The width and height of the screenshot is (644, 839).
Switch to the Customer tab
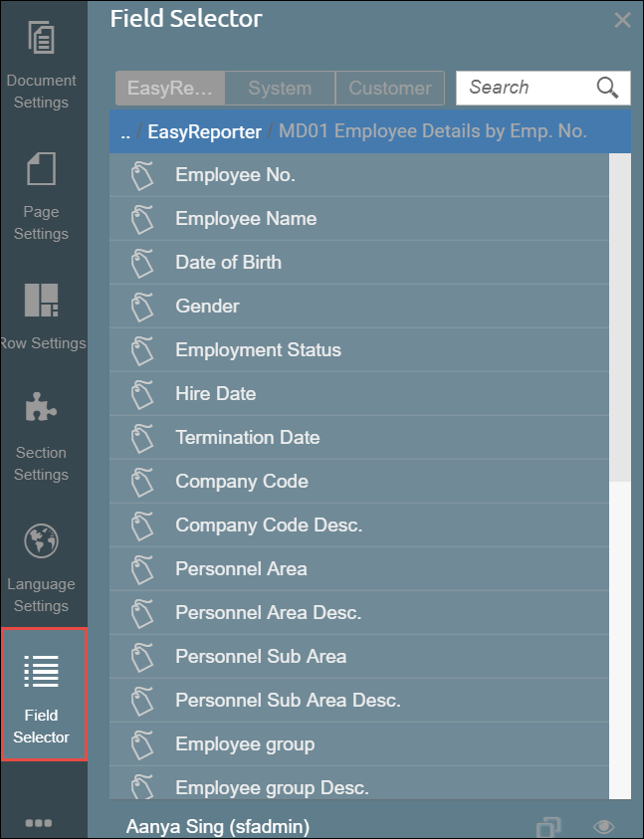pyautogui.click(x=390, y=88)
